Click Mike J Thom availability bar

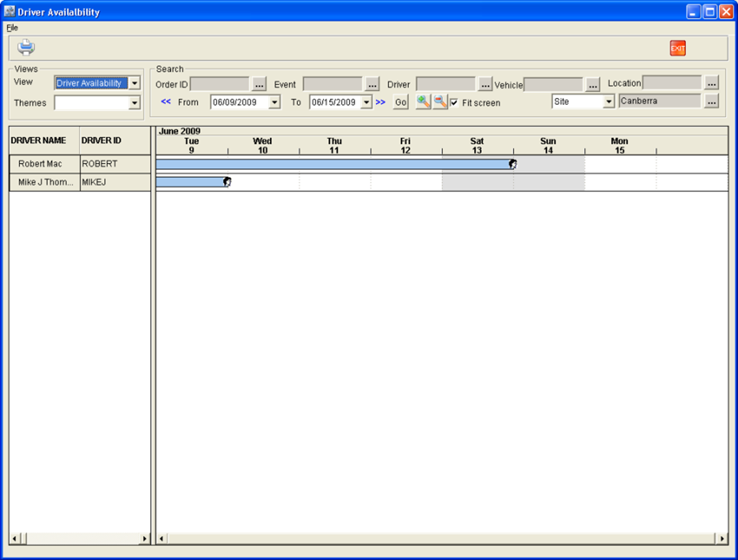click(x=191, y=182)
